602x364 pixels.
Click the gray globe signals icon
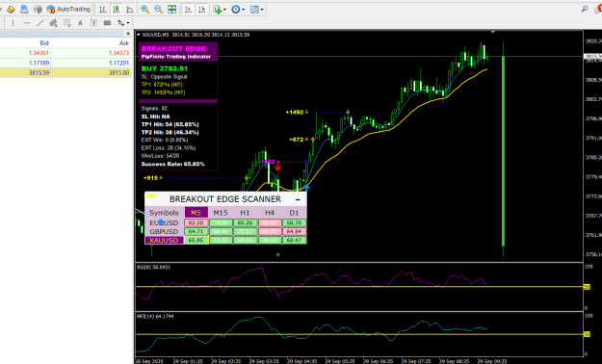pos(38,10)
